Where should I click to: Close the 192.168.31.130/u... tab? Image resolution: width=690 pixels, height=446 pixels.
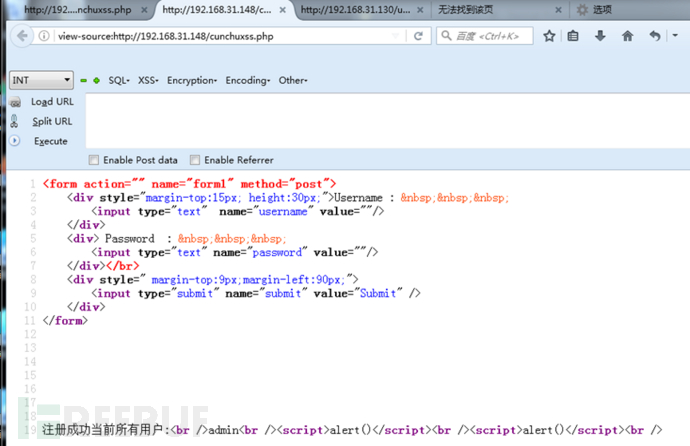click(x=420, y=10)
